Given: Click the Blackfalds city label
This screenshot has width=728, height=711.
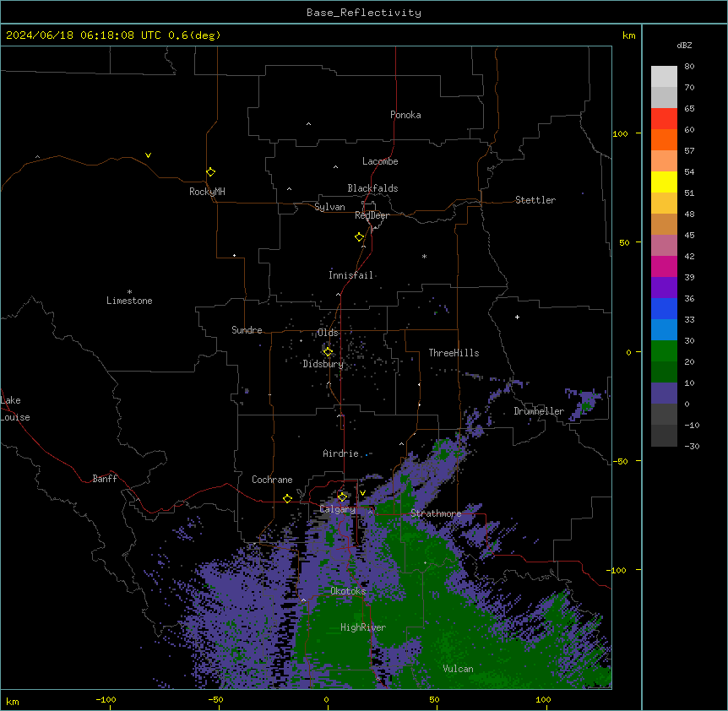Looking at the screenshot, I should 372,188.
